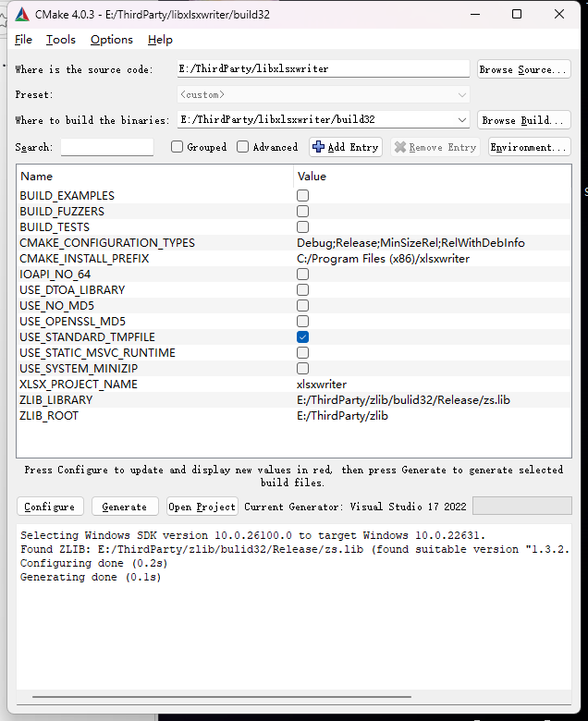Click value 'C:/Program Files (x86)/xlsxwriter'

384,259
